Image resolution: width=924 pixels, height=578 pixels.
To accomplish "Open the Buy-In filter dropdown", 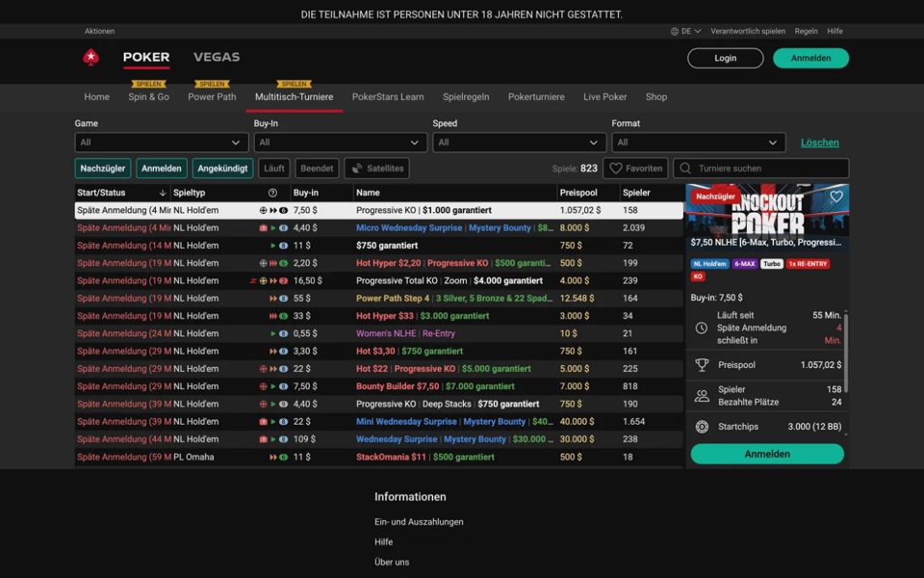I will point(340,143).
